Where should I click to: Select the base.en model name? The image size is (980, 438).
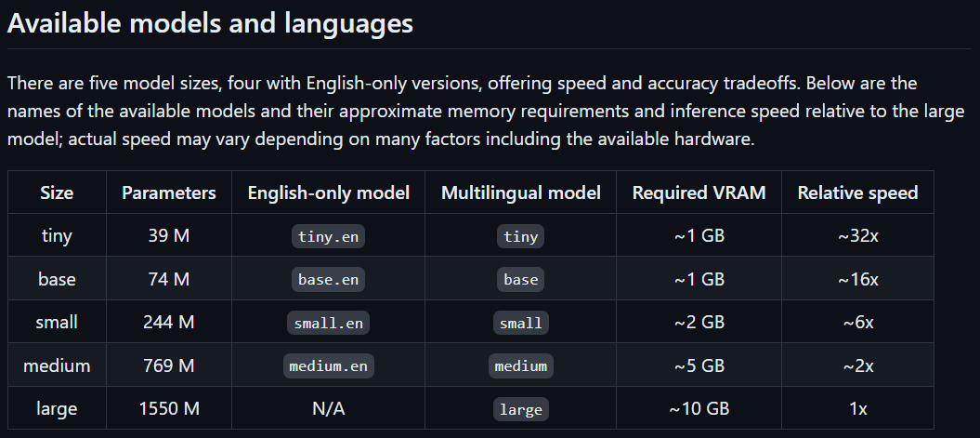[328, 279]
